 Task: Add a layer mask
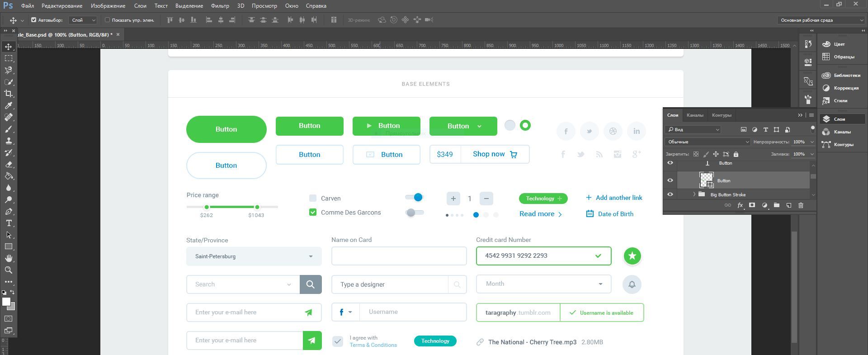752,205
